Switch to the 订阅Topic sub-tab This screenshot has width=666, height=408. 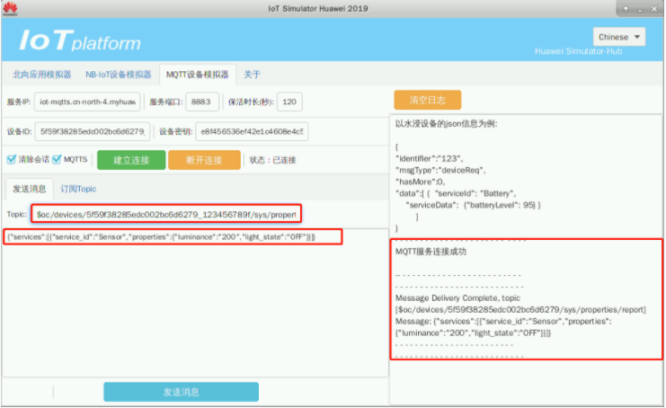tap(78, 189)
